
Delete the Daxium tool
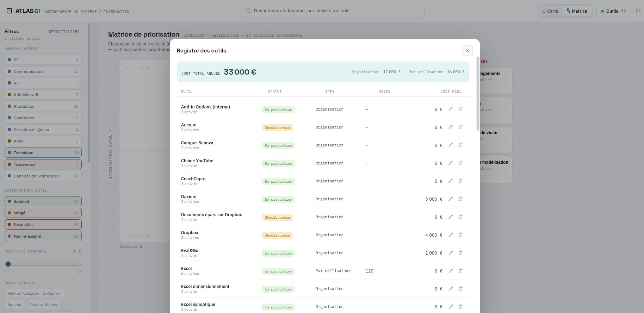point(460,199)
